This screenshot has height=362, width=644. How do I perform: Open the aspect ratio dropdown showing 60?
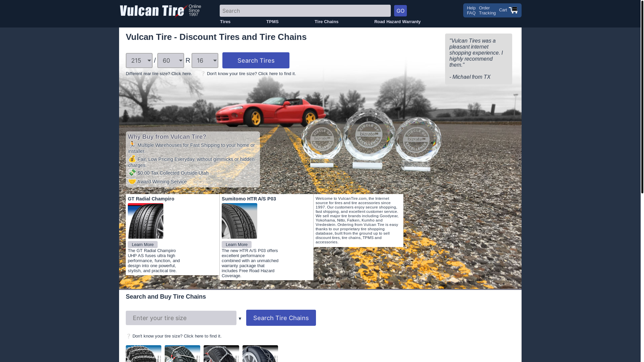tap(171, 60)
